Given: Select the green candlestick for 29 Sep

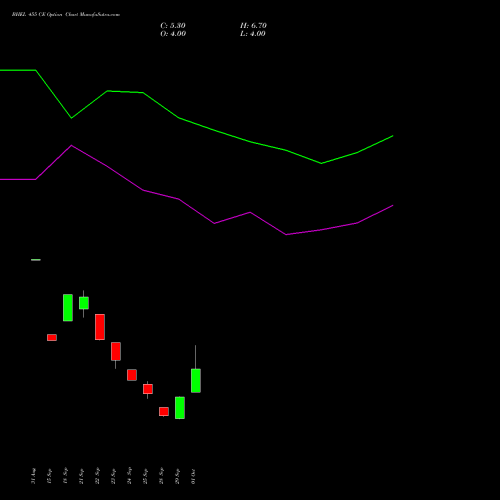Looking at the screenshot, I should point(180,408).
